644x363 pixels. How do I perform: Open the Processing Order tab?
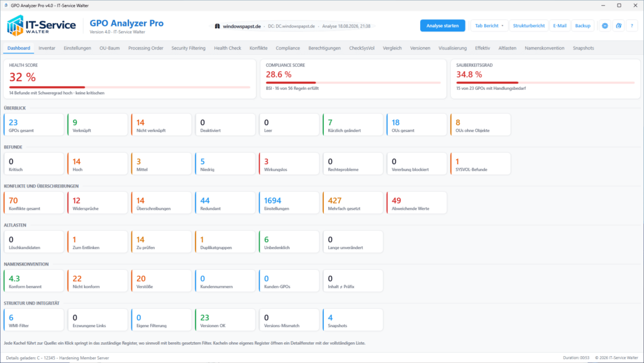pyautogui.click(x=146, y=48)
